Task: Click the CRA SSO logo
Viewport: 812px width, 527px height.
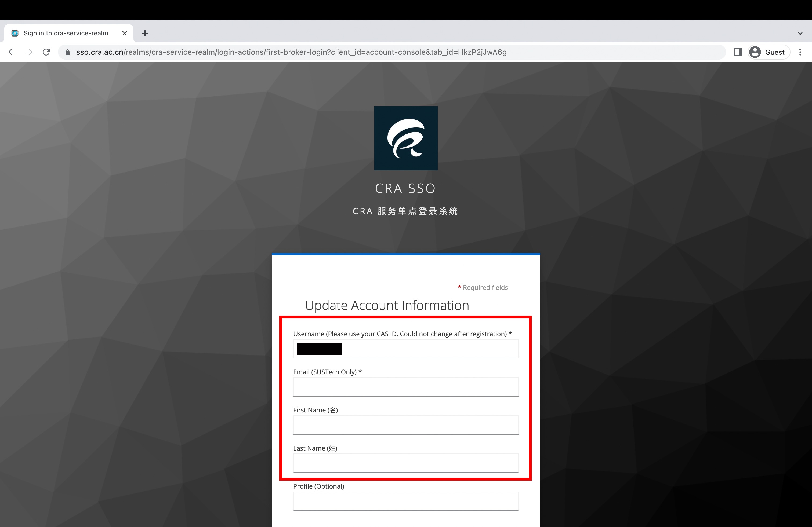Action: coord(406,138)
